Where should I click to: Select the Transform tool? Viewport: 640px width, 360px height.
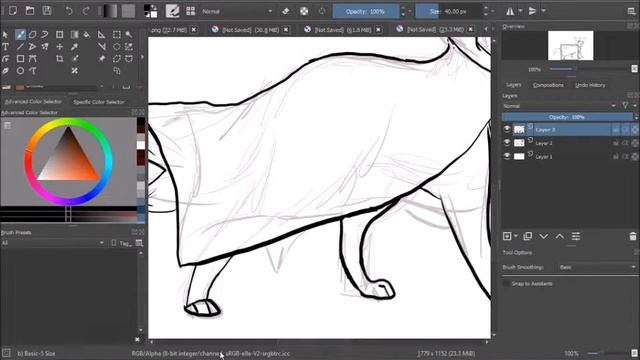[60, 35]
